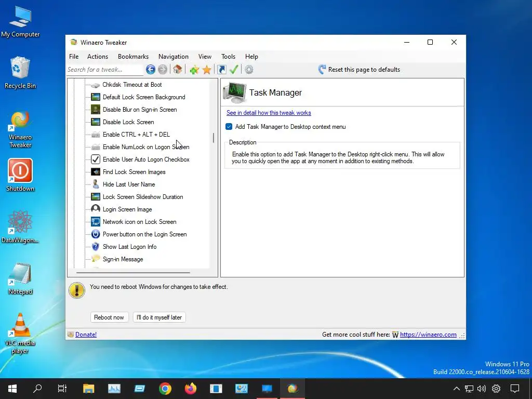The height and width of the screenshot is (399, 532).
Task: Open Task View on taskbar
Action: [x=62, y=389]
